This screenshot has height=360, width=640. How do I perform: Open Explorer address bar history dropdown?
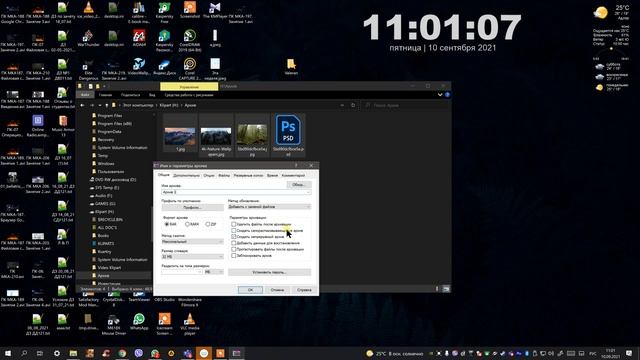tap(342, 105)
